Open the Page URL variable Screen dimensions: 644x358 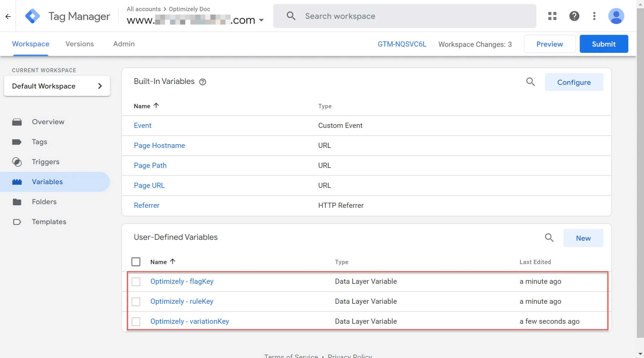(x=149, y=186)
